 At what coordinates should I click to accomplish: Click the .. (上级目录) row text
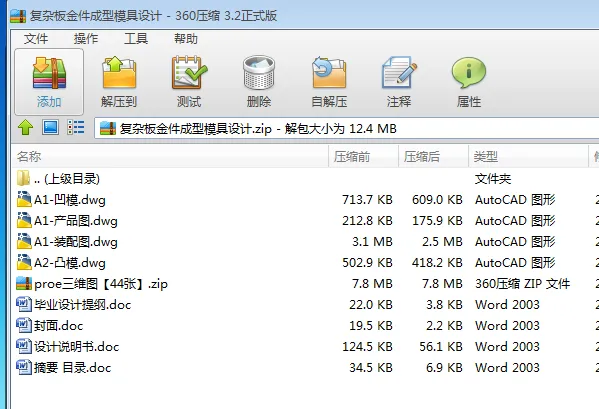point(67,179)
